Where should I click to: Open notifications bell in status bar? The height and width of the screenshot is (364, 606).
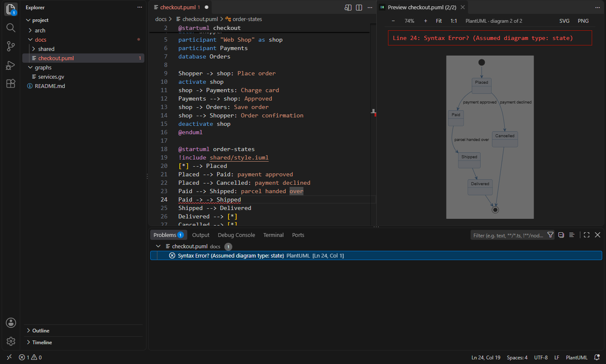(x=597, y=357)
